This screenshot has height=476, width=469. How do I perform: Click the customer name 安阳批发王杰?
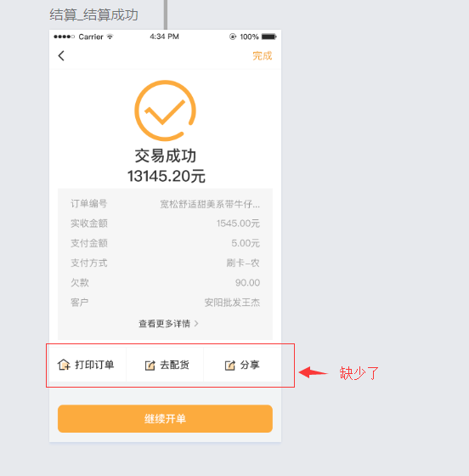click(232, 303)
